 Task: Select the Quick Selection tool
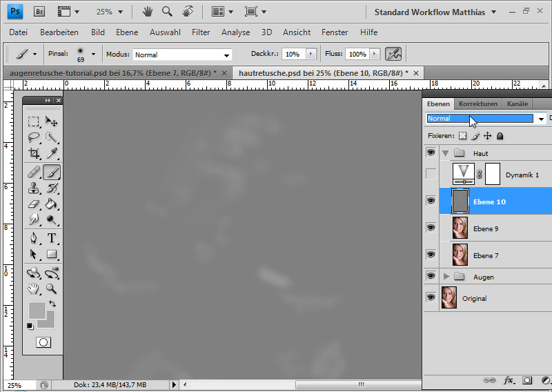(x=51, y=137)
